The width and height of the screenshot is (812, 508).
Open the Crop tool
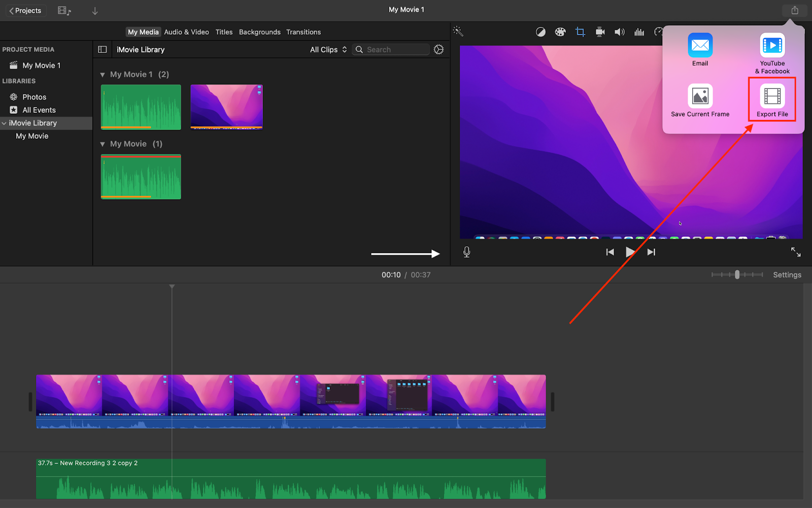coord(580,32)
